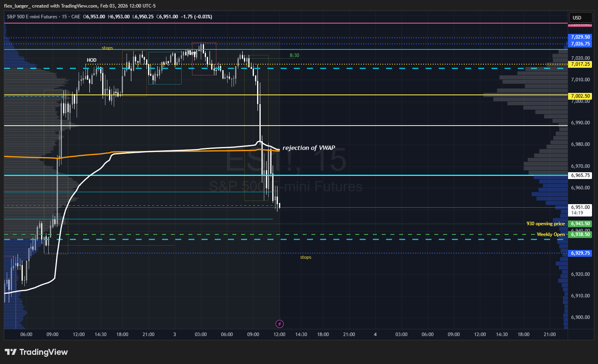Click the current price 6,951.00 countdown label

click(x=580, y=210)
